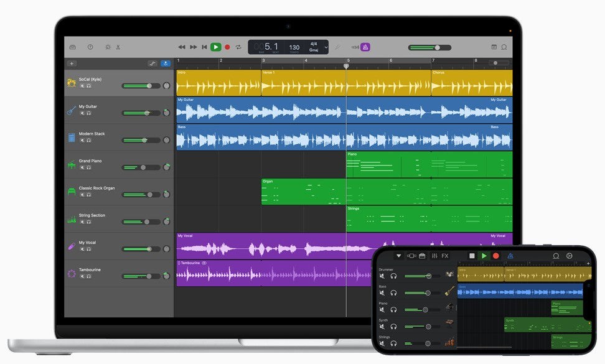Click the Grand Piano track instrument icon
This screenshot has width=605, height=364.
coord(72,165)
